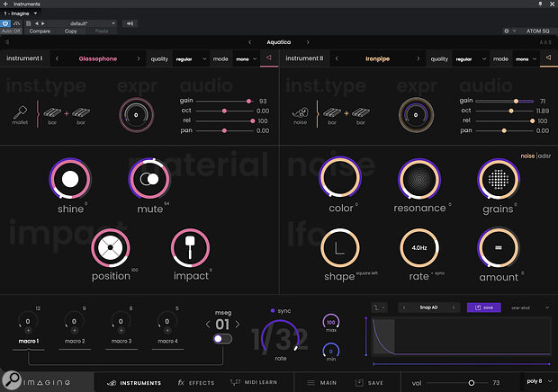Click the LFO amount knob
This screenshot has width=558, height=392.
[499, 247]
